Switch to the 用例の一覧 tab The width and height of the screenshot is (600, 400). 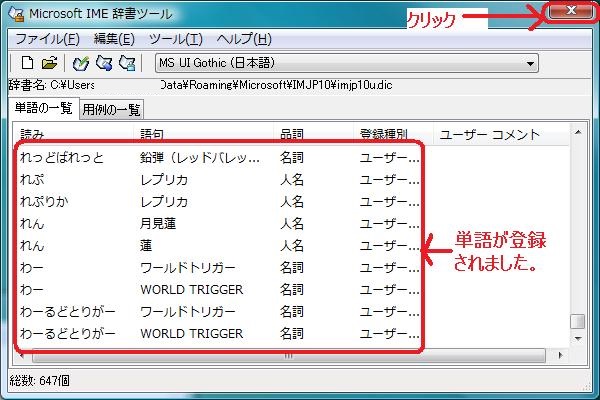111,110
